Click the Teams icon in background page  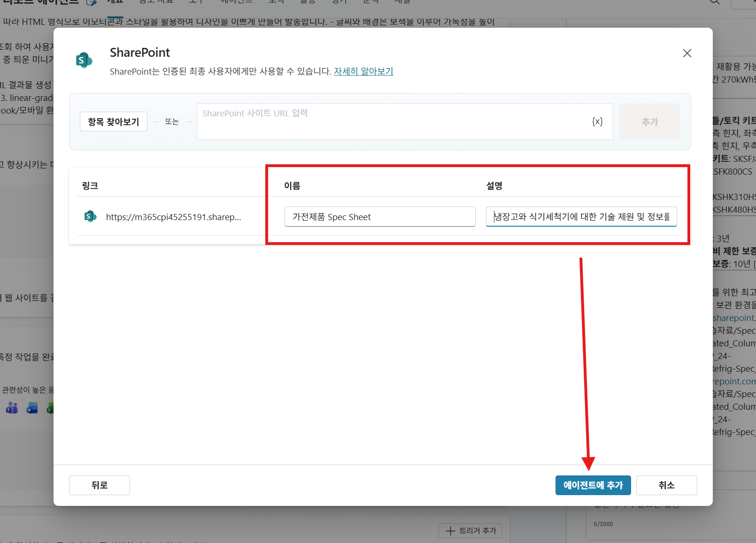(12, 408)
